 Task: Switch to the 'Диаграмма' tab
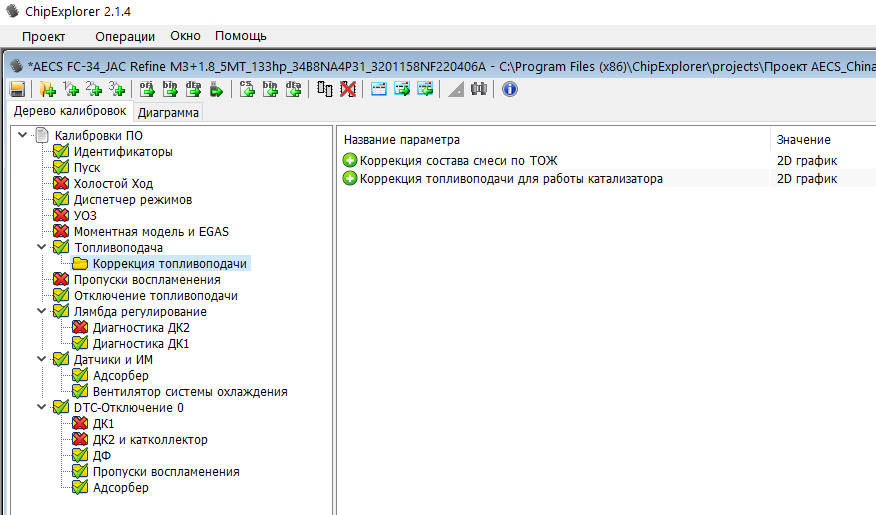(x=168, y=113)
